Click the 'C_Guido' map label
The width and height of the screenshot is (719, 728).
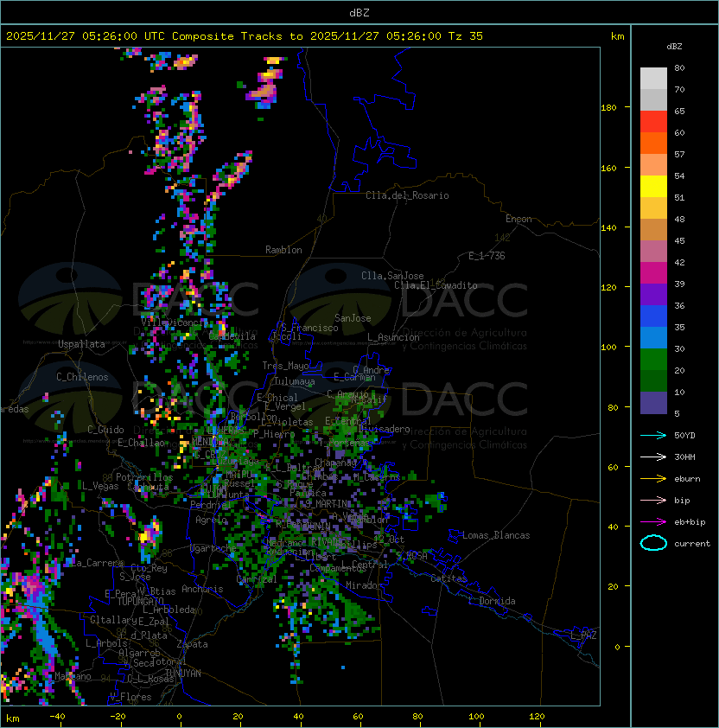click(105, 430)
